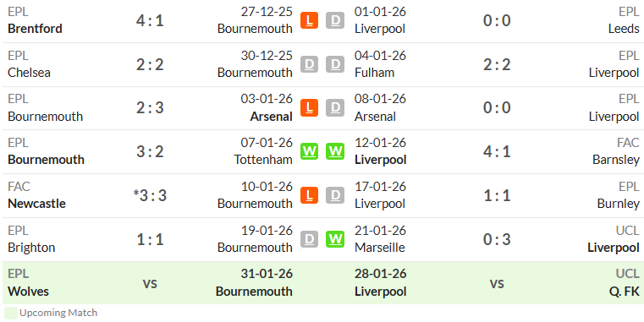644x322 pixels.
Task: Open the Brentford team link
Action: 35,29
